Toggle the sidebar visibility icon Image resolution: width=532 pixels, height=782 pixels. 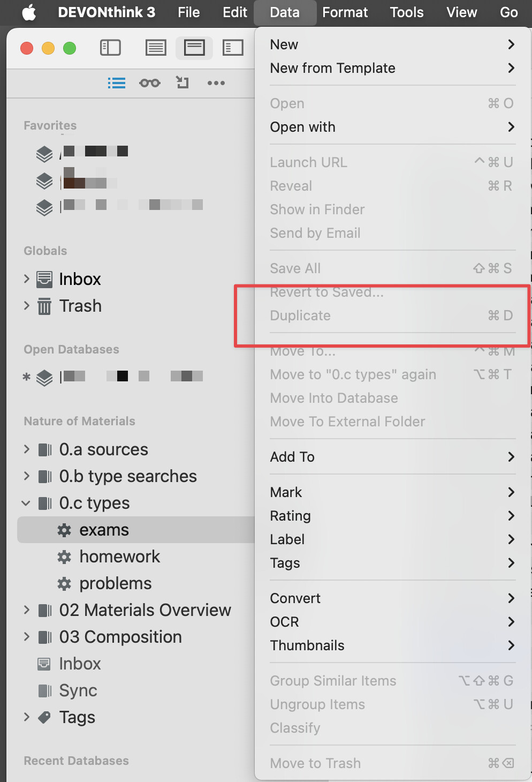click(x=110, y=48)
